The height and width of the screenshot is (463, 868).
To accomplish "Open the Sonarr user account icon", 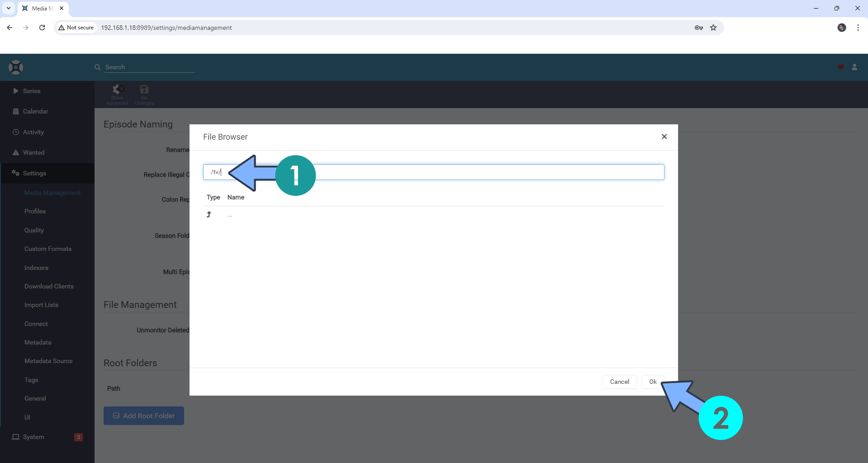I will [854, 66].
